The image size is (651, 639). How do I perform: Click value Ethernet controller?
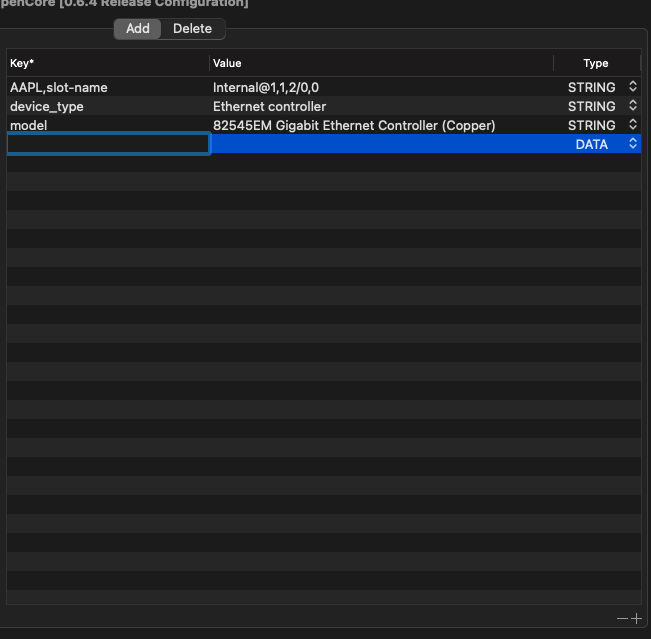point(269,106)
